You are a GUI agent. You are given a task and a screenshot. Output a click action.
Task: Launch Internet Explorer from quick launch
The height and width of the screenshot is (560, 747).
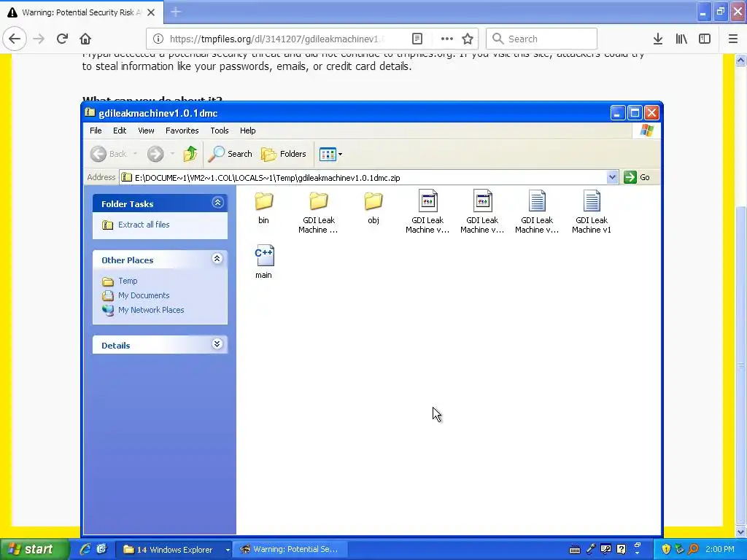(x=85, y=549)
